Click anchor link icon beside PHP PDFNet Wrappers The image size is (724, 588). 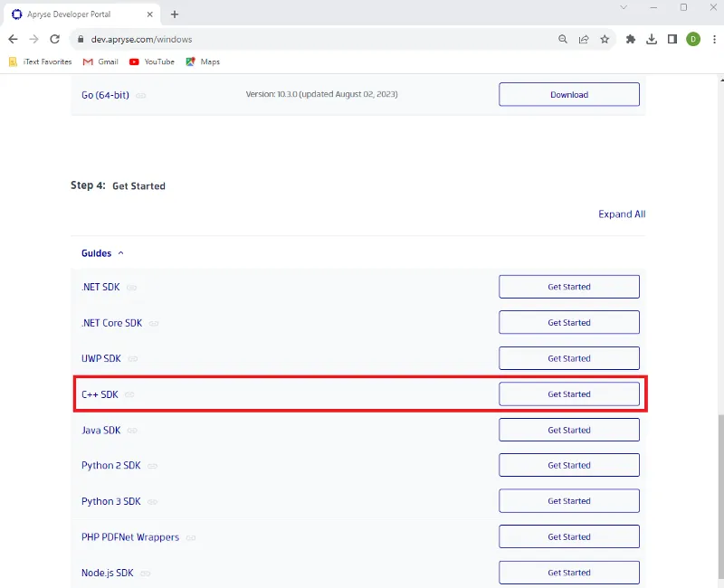tap(191, 537)
